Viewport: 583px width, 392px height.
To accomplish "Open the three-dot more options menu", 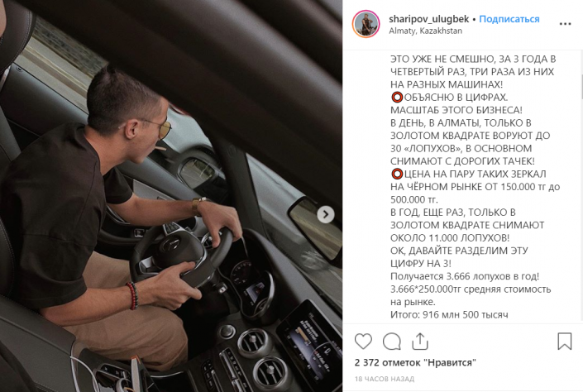I will pyautogui.click(x=565, y=24).
